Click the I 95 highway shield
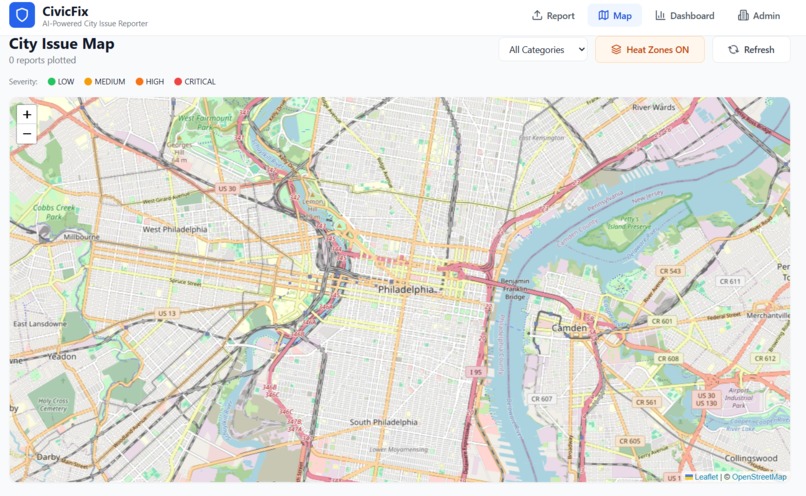 (x=475, y=372)
